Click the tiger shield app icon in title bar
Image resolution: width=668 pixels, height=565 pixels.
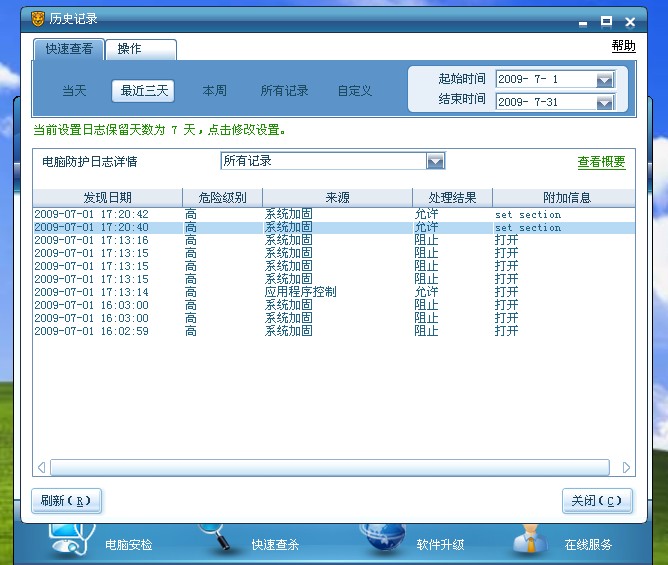[x=37, y=19]
